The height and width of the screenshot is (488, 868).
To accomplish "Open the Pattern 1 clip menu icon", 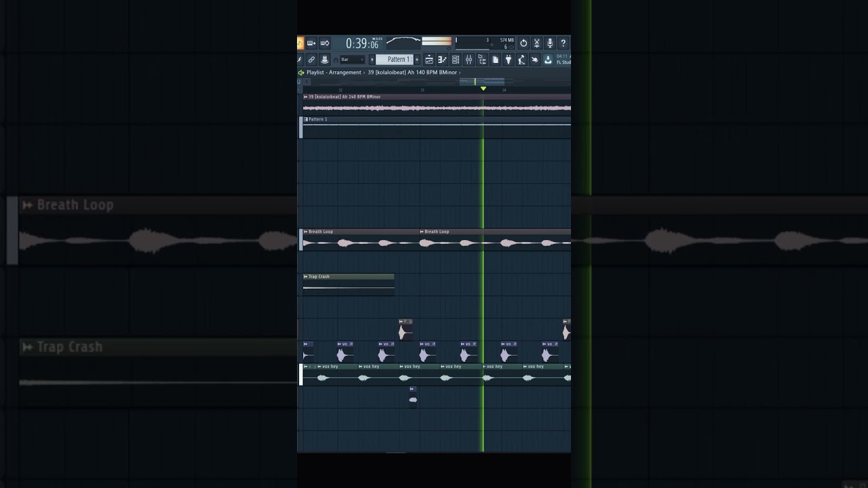I will tap(305, 119).
